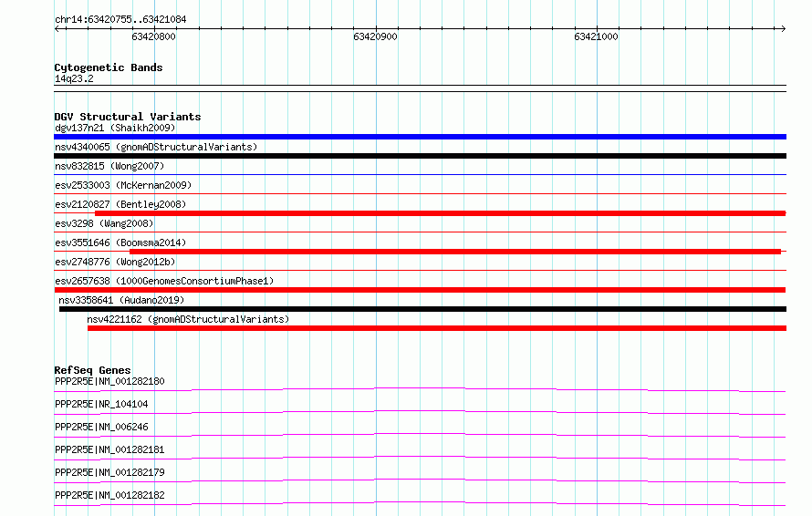Click variant label dgv137n21 (Shaikh2009)
812x516 pixels.
tap(115, 128)
